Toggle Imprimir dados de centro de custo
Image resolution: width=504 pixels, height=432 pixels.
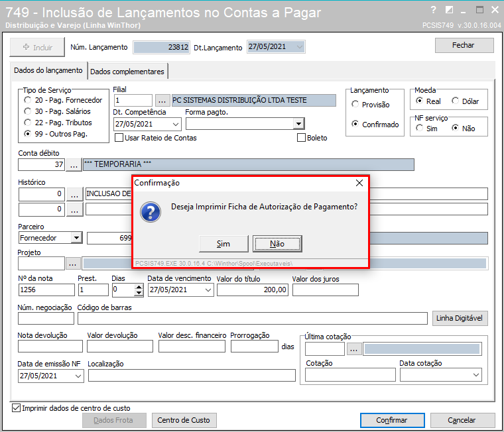coord(16,408)
